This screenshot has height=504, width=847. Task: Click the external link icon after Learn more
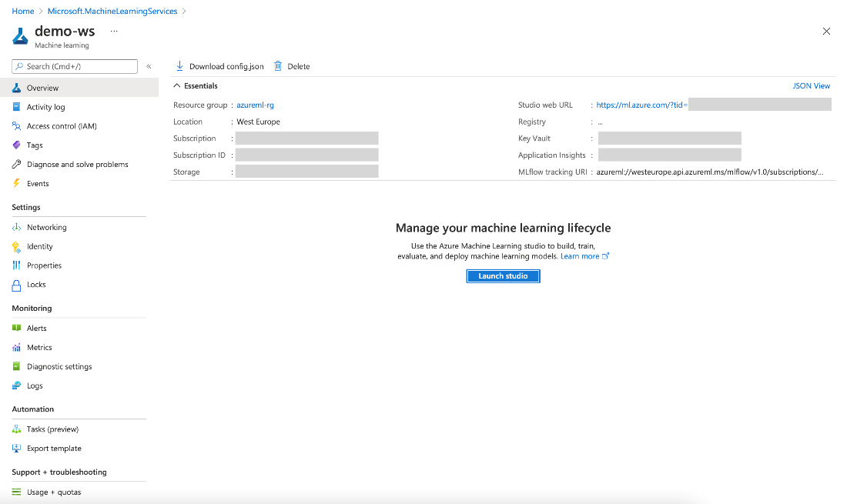point(605,256)
